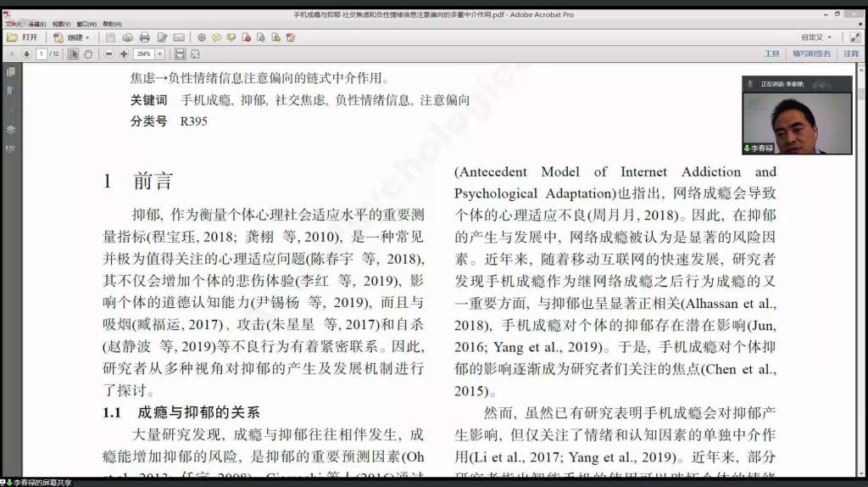Go to next page arrow
The width and height of the screenshot is (868, 487).
(x=26, y=53)
